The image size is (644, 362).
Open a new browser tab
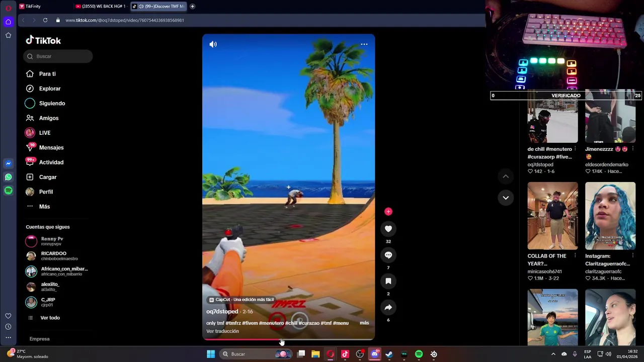point(192,7)
